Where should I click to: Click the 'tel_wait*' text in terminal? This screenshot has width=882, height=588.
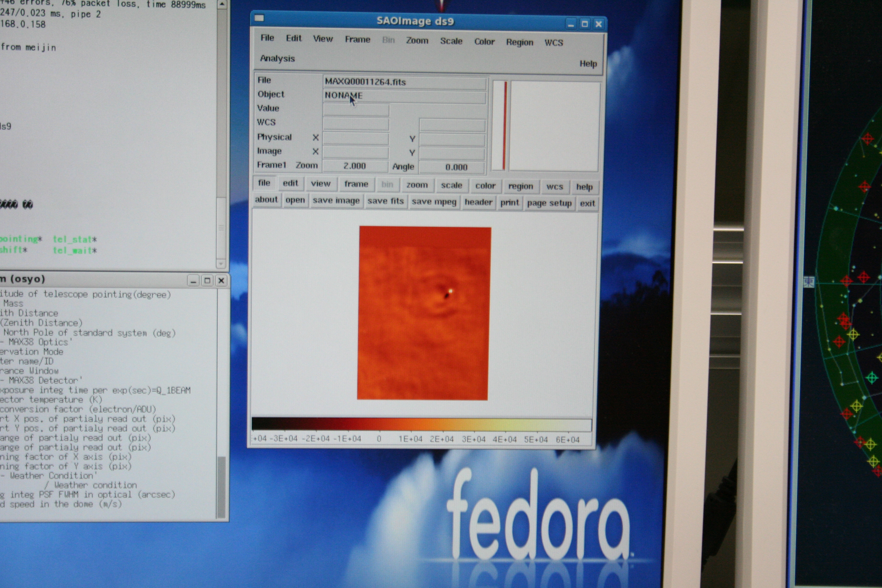coord(75,250)
